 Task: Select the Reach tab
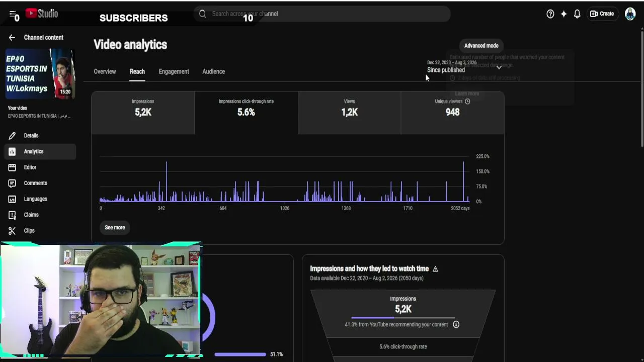tap(137, 71)
